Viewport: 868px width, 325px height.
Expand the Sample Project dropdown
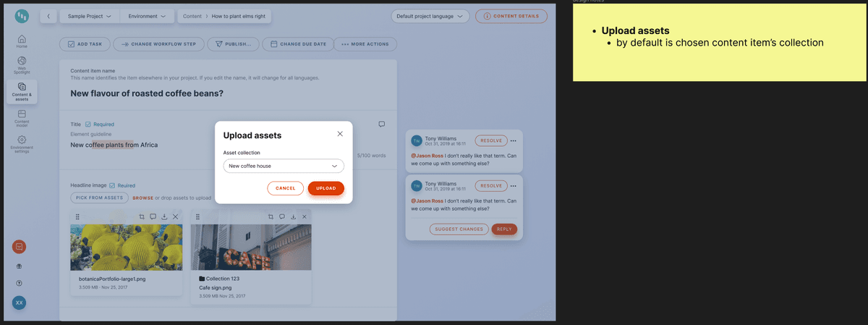[x=89, y=15]
